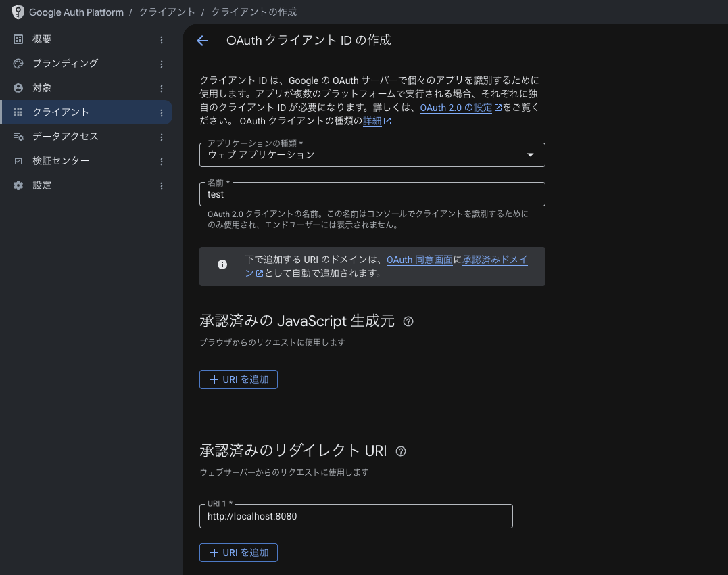
Task: Open the three-dot menu for 対象
Action: point(162,88)
